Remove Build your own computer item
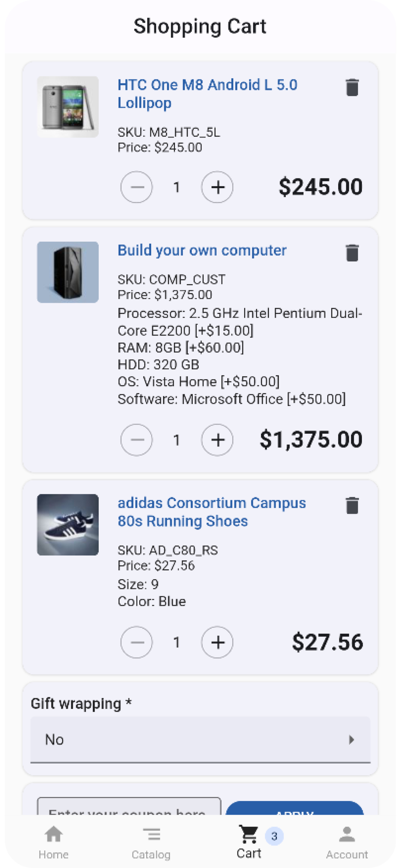 [352, 253]
